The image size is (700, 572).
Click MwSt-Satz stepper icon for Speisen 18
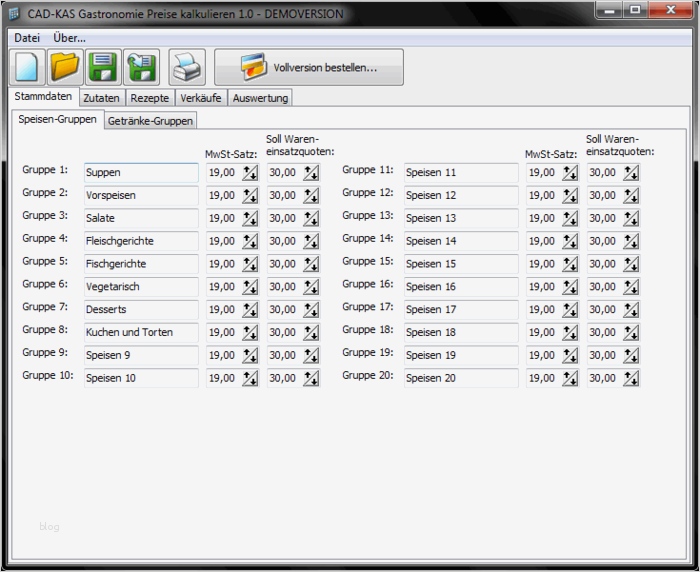570,332
